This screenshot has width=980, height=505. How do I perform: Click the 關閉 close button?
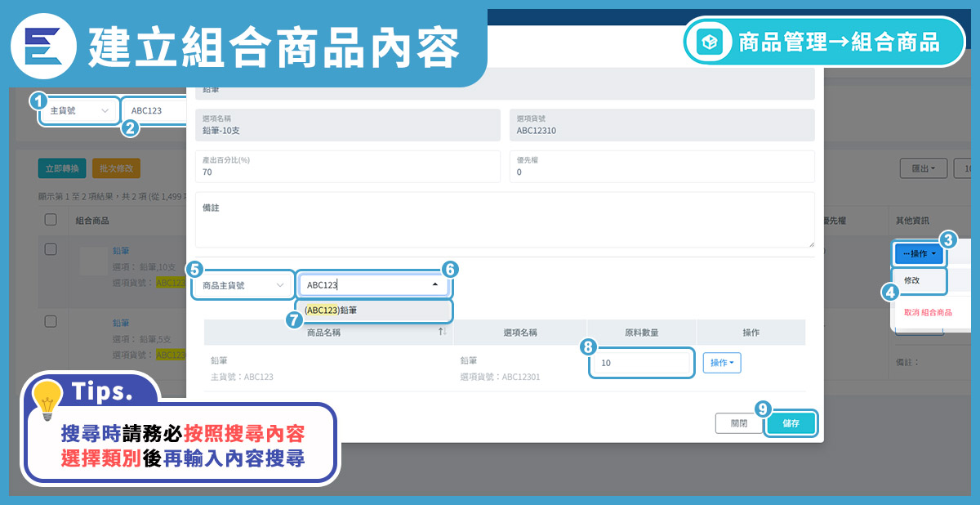738,423
